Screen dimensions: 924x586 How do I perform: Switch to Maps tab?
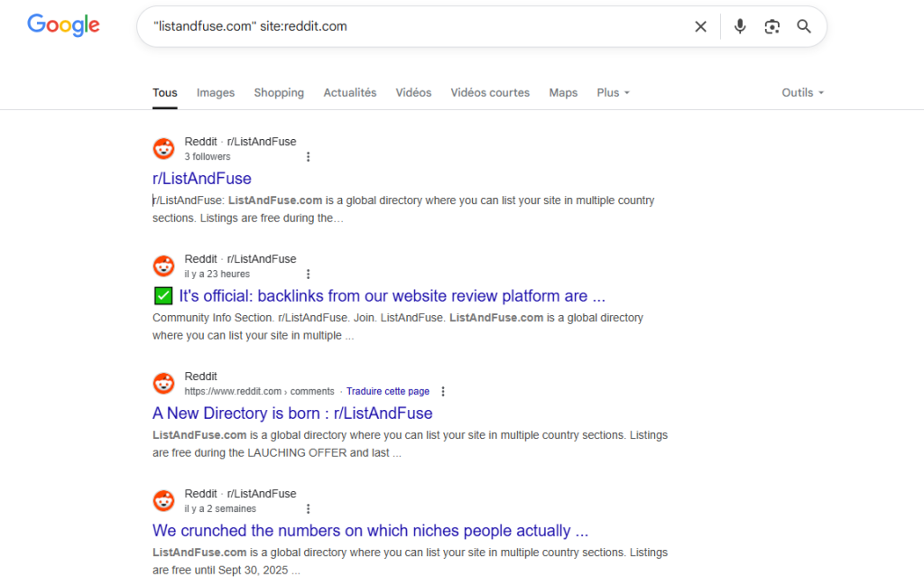coord(563,93)
